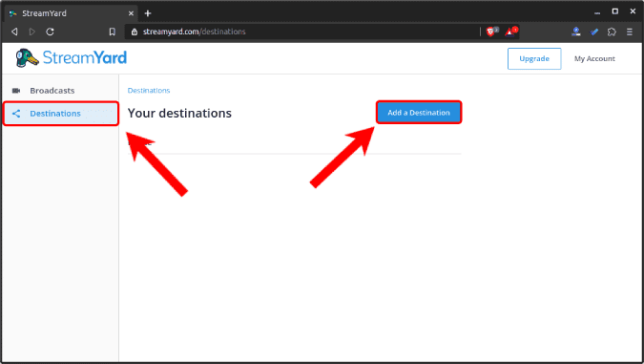Minimize the browser window

pos(597,12)
